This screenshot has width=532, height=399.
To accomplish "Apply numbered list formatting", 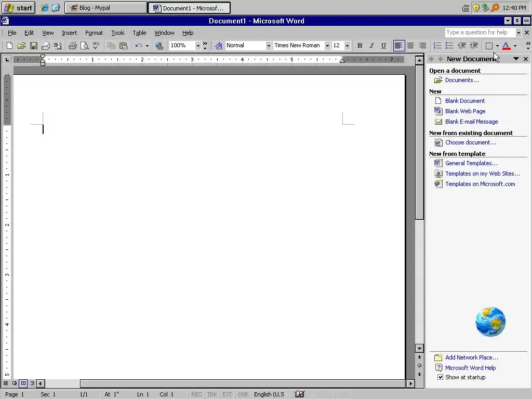I will pyautogui.click(x=437, y=46).
